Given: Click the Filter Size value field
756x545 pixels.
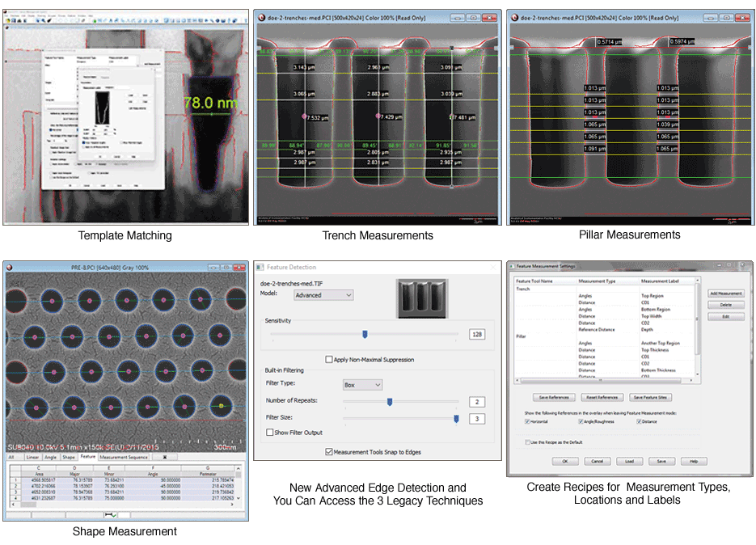Looking at the screenshot, I should [x=477, y=419].
